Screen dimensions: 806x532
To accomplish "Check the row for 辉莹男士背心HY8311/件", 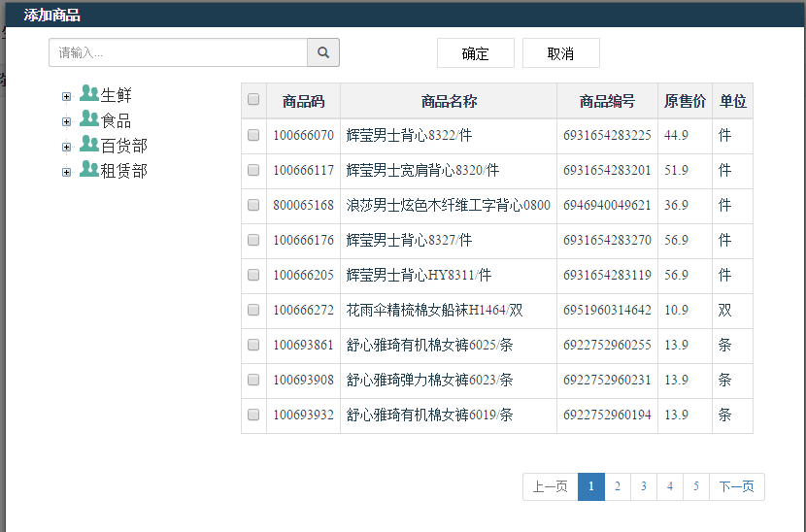I will click(253, 275).
